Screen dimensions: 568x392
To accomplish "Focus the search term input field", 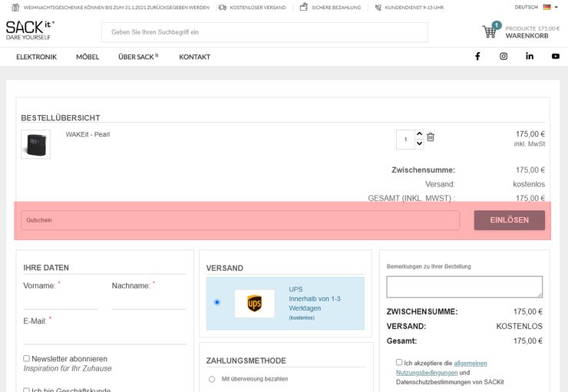I will pyautogui.click(x=265, y=32).
